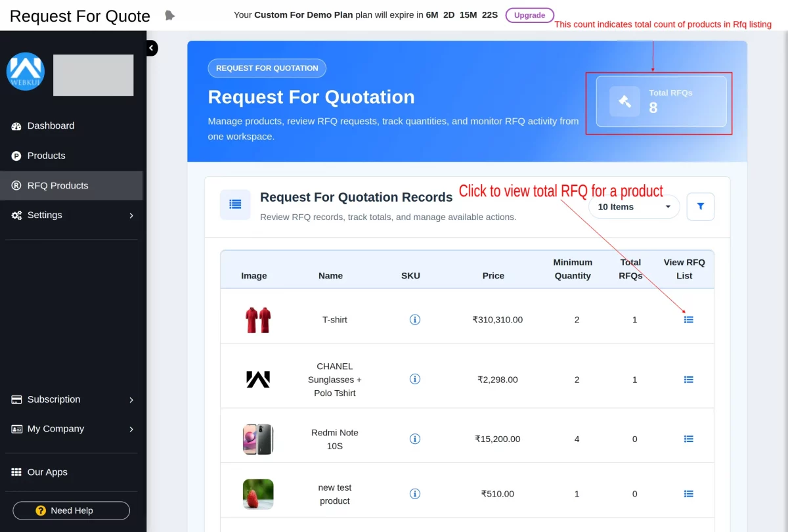Open the new test product strawberry thumbnail

(258, 494)
